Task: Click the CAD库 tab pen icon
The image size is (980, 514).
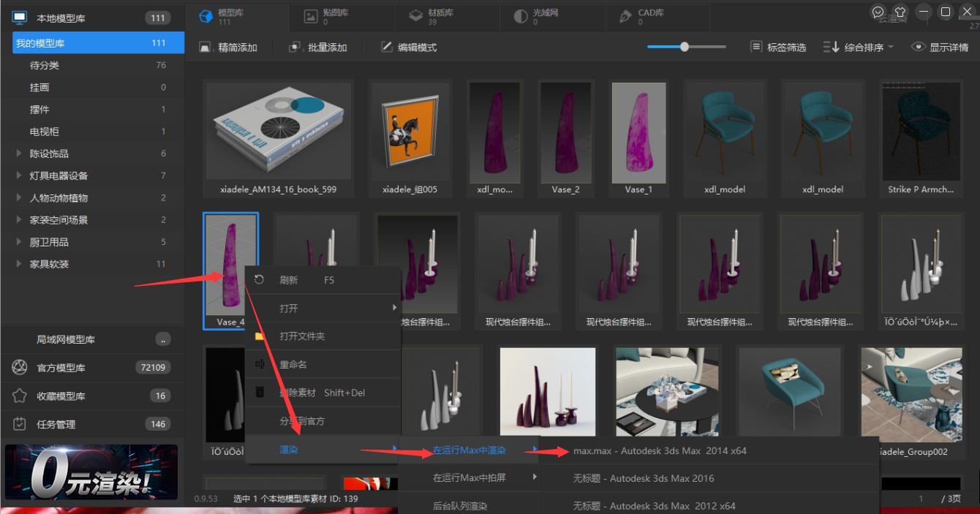Action: click(626, 15)
